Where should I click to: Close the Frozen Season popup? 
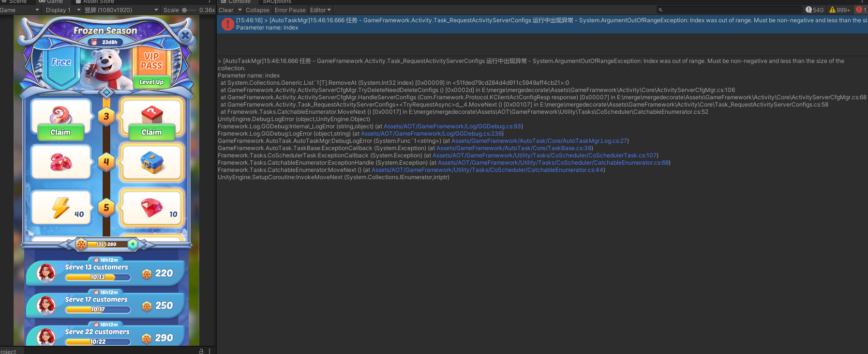(185, 35)
